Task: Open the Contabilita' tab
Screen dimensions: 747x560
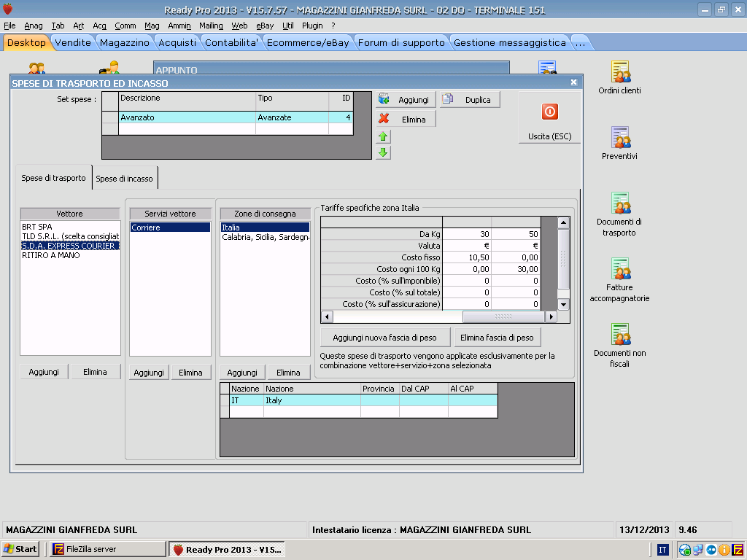Action: point(231,43)
